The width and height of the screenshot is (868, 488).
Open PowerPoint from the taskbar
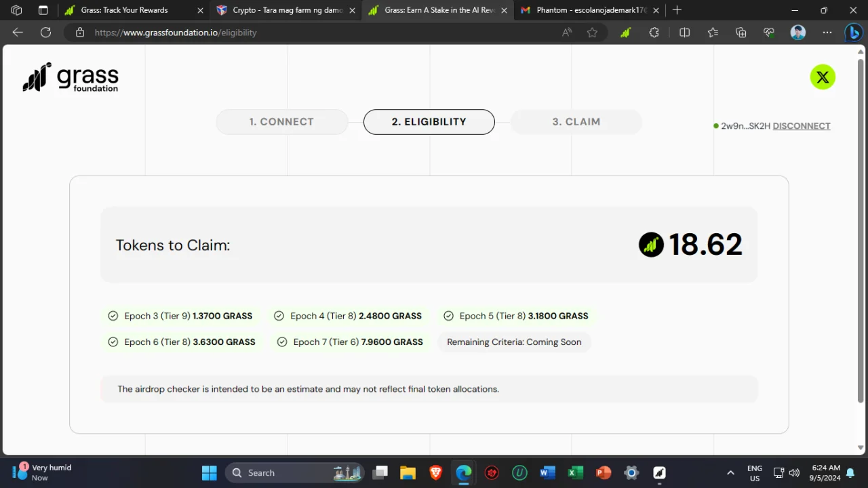coord(604,472)
